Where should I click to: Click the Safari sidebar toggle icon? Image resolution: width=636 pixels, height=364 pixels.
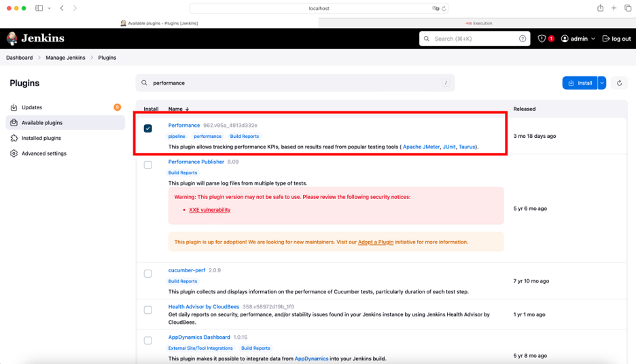point(39,8)
